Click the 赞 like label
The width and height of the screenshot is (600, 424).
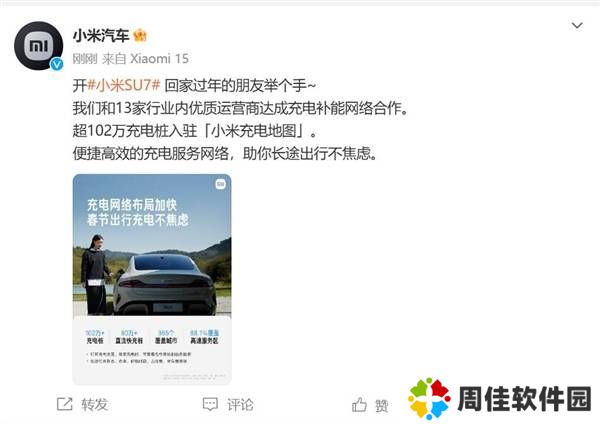(x=382, y=405)
